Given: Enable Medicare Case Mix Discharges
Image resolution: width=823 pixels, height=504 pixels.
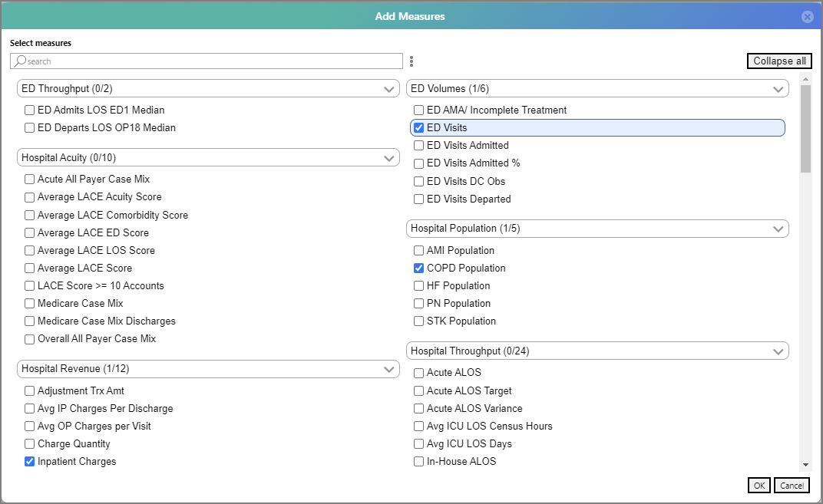Looking at the screenshot, I should [x=30, y=321].
